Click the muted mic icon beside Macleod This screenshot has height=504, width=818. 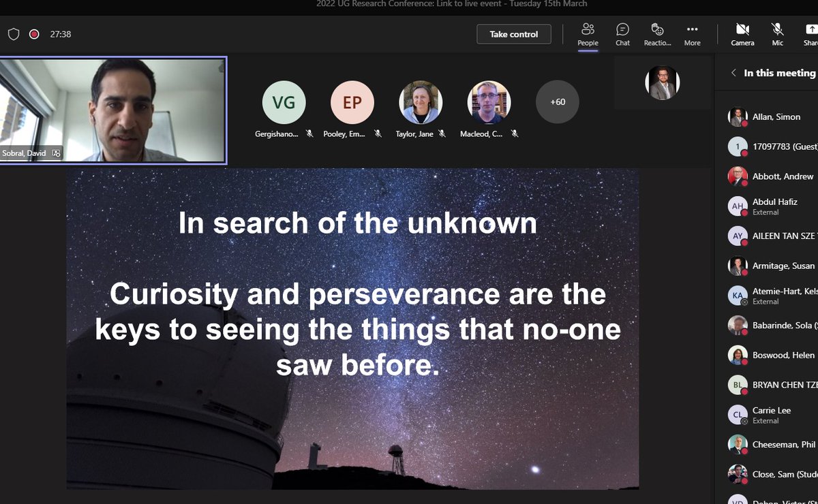tap(515, 134)
